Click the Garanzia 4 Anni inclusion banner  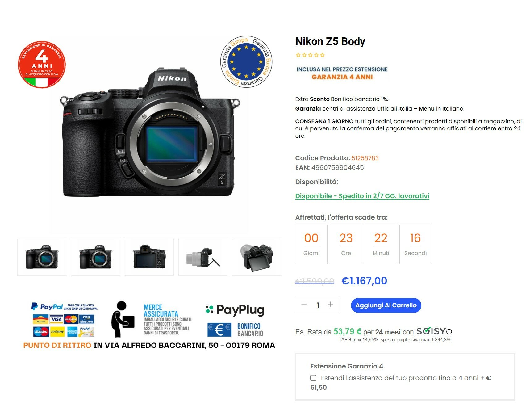(x=342, y=73)
